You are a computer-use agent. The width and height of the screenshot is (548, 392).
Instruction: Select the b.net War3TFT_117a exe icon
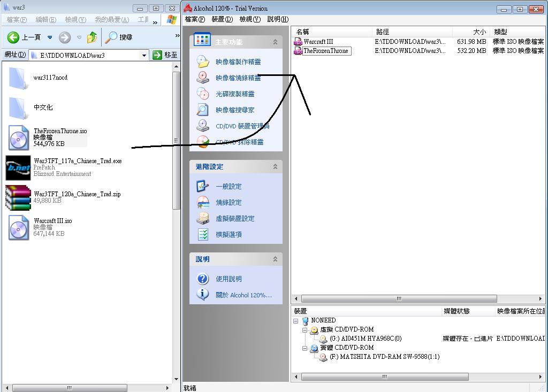[x=18, y=168]
